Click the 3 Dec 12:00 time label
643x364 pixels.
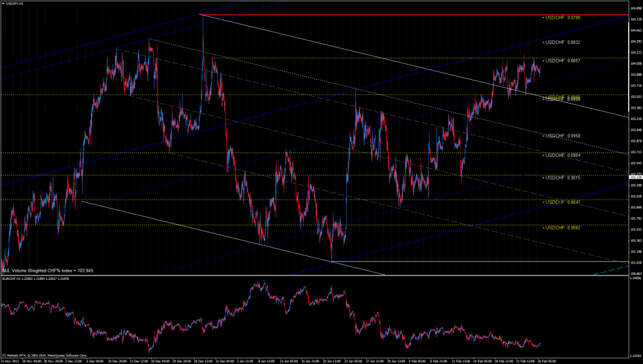click(73, 361)
